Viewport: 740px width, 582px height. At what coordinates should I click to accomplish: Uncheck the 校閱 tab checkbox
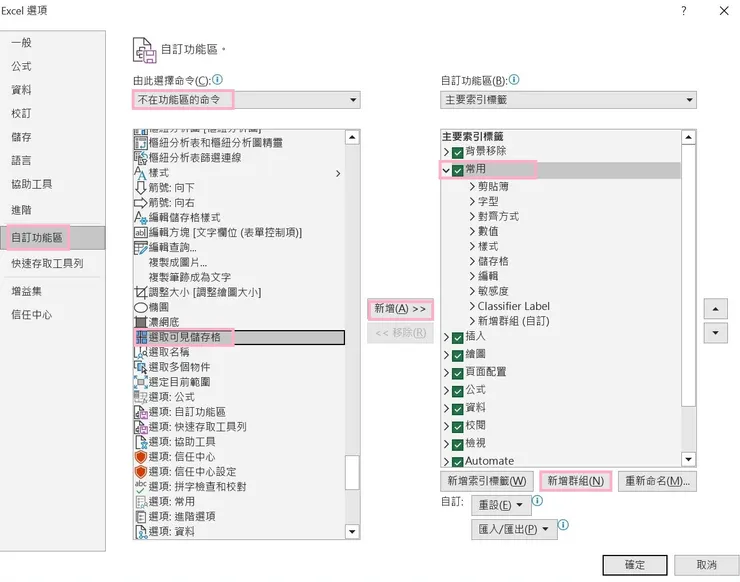(x=457, y=427)
